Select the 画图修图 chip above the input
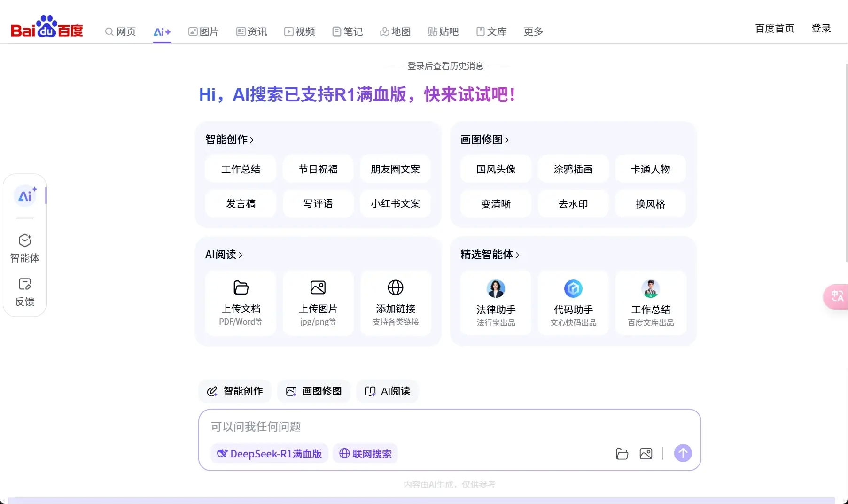Viewport: 848px width, 504px height. point(314,391)
